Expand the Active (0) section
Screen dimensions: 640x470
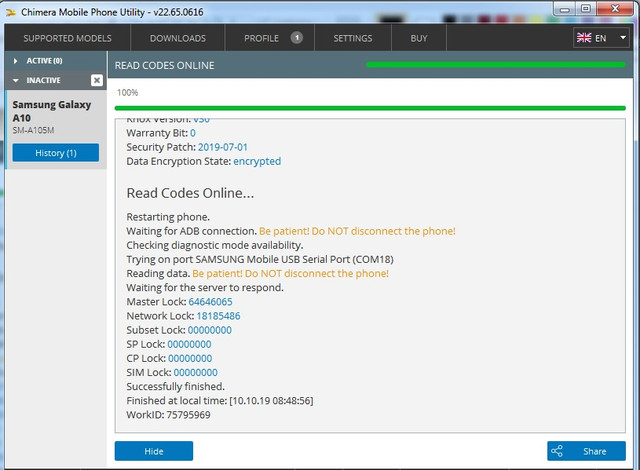[x=56, y=61]
